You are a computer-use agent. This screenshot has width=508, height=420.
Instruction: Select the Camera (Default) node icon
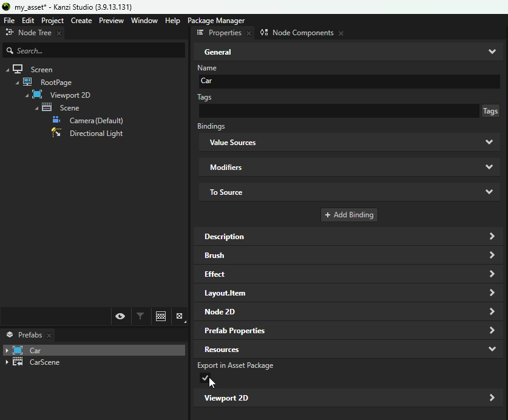pos(56,120)
